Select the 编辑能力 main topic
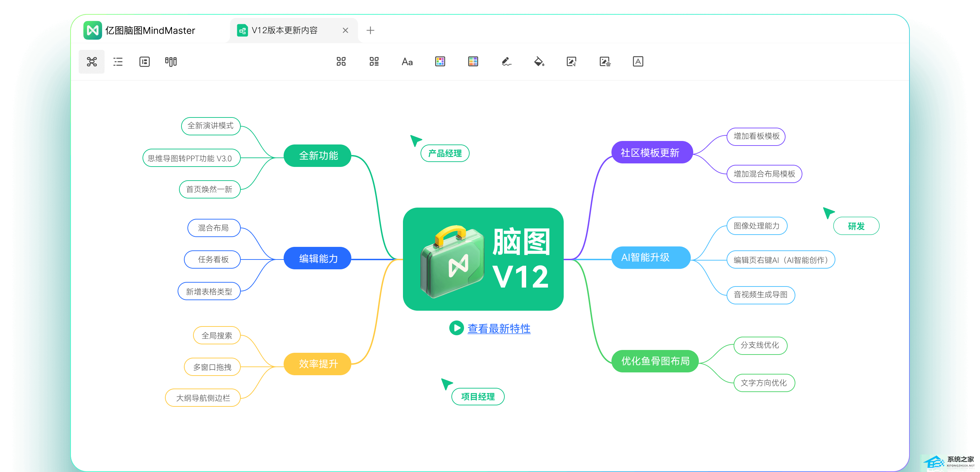The image size is (980, 472). pyautogui.click(x=318, y=258)
